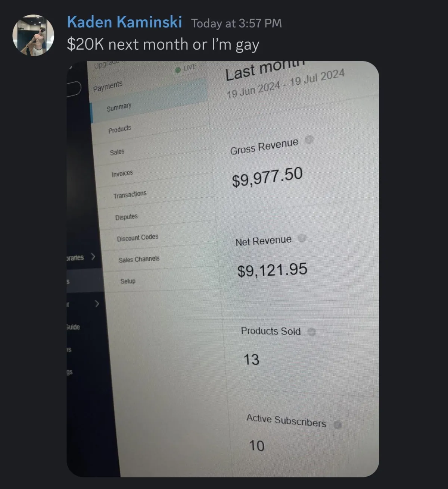
Task: Expand the Libraries chevron in the dark sidebar
Action: 93,257
